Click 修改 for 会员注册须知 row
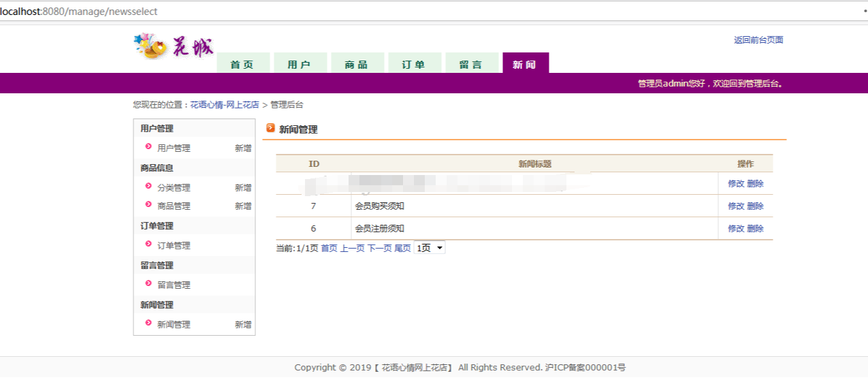Screen dimensions: 868x380 (x=736, y=228)
